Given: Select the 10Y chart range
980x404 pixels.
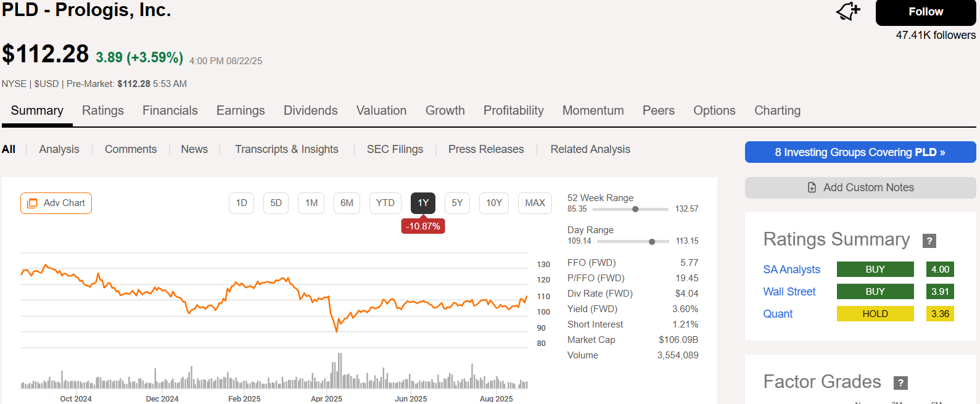Looking at the screenshot, I should 494,203.
